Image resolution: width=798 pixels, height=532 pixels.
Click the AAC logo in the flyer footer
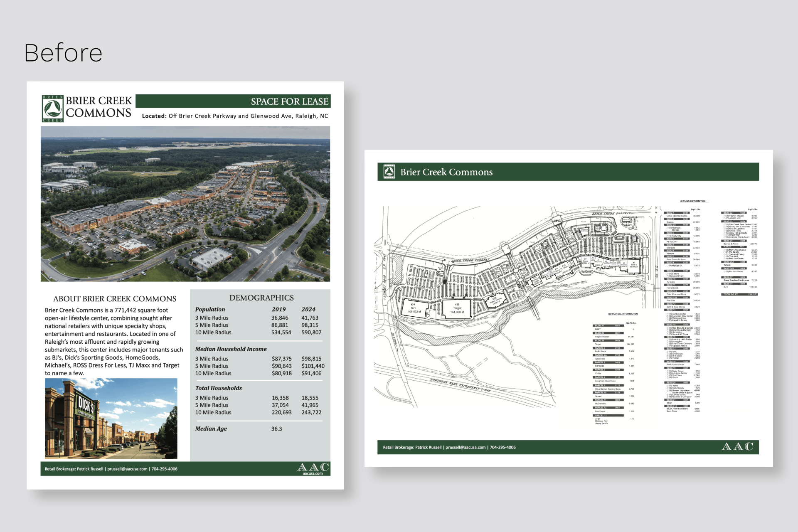point(313,467)
